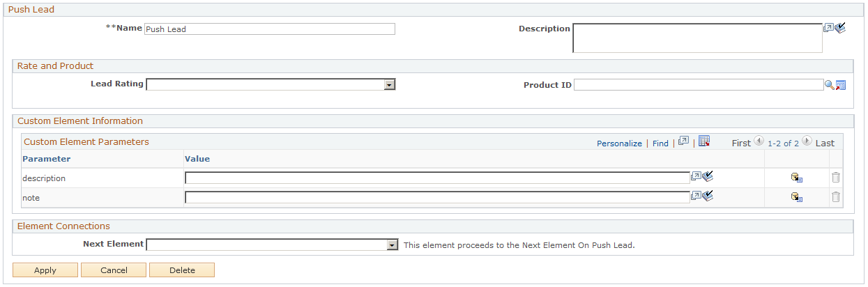Click the Name input field
868x287 pixels.
pos(270,29)
